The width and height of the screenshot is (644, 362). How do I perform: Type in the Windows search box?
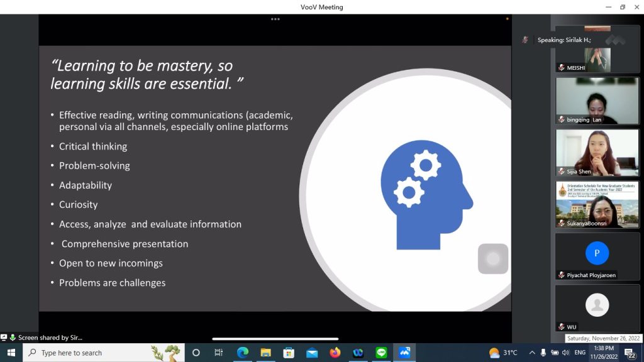[94, 353]
